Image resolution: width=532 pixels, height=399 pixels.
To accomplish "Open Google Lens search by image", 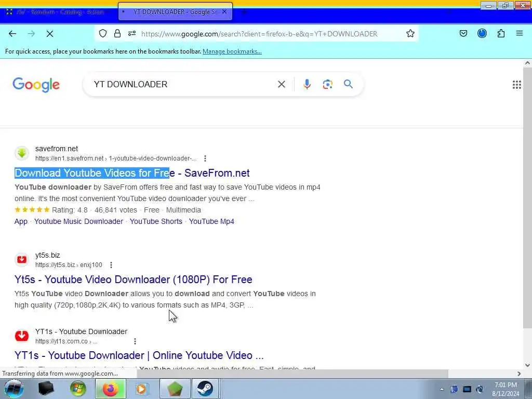I will pos(327,84).
